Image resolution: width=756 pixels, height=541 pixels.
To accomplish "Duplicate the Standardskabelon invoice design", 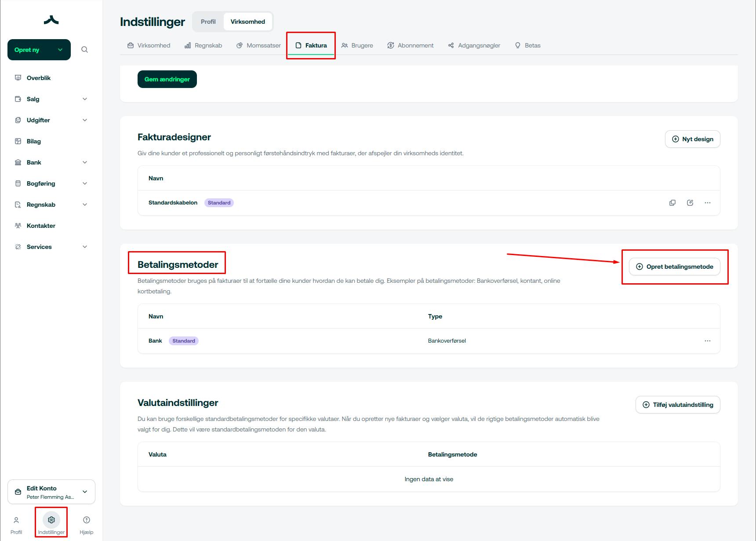I will pos(672,203).
